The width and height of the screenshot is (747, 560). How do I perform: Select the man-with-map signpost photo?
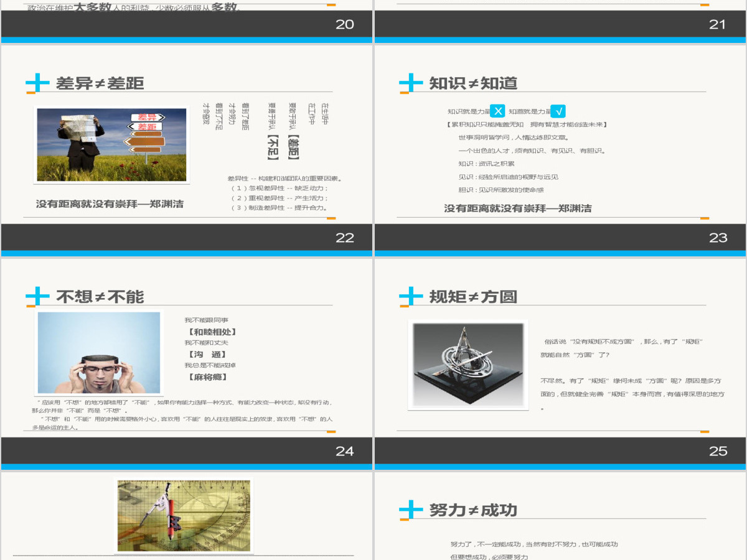(x=111, y=145)
